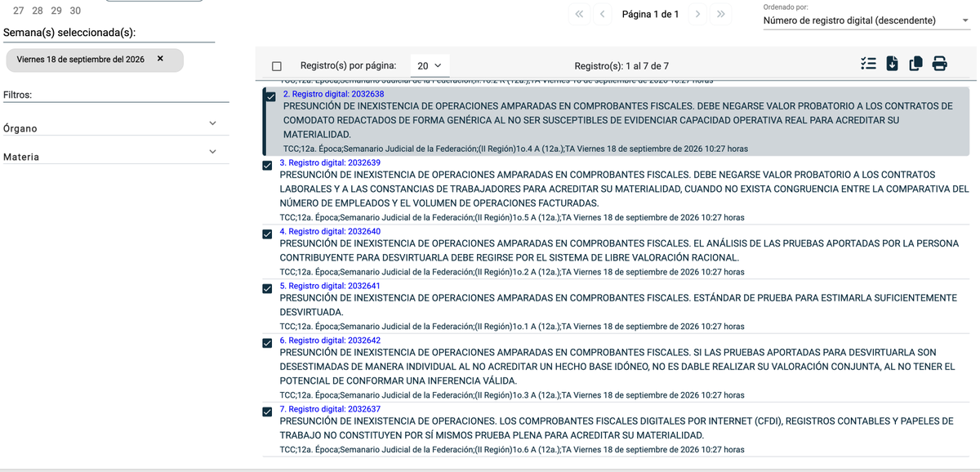Open link '7. Registro digital: 2032637'
The width and height of the screenshot is (980, 472).
click(330, 408)
